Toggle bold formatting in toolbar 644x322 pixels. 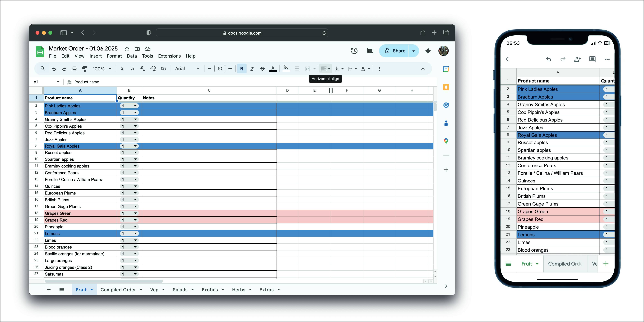(x=241, y=69)
